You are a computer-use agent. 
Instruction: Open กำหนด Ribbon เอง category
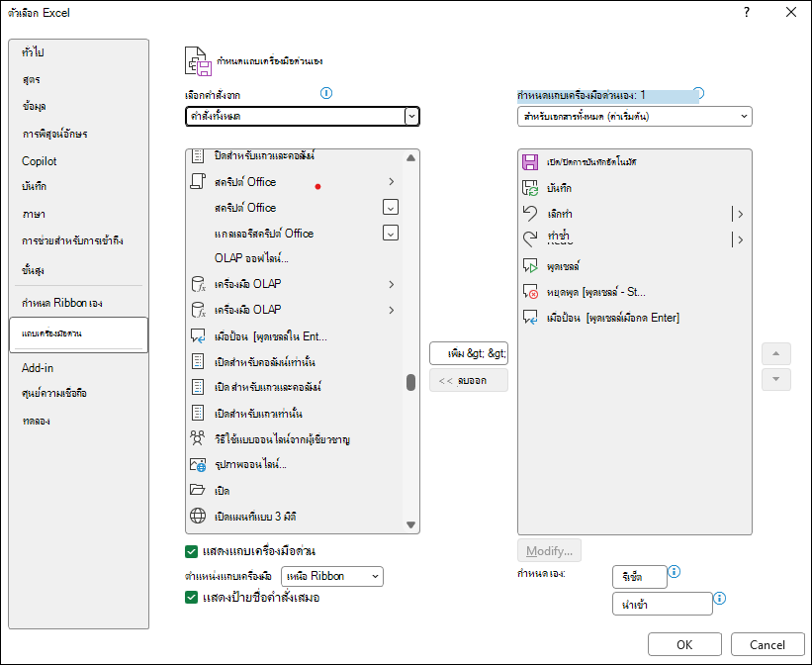click(79, 303)
